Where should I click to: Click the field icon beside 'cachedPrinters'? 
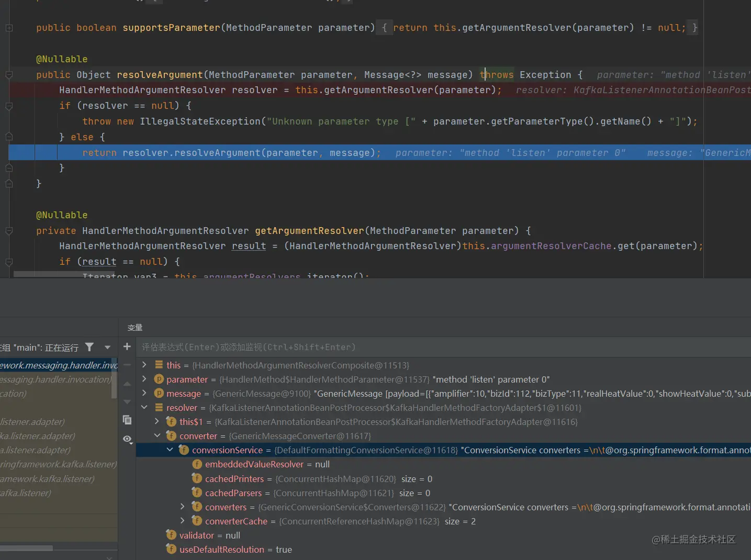click(x=197, y=478)
